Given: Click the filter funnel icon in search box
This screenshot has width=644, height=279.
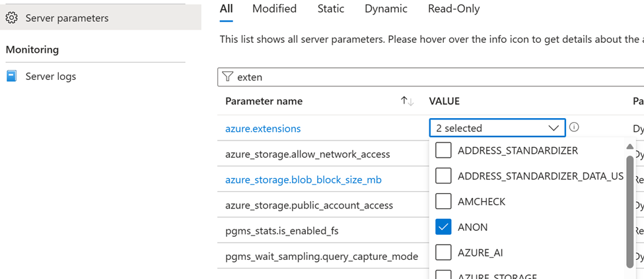Looking at the screenshot, I should (x=228, y=77).
